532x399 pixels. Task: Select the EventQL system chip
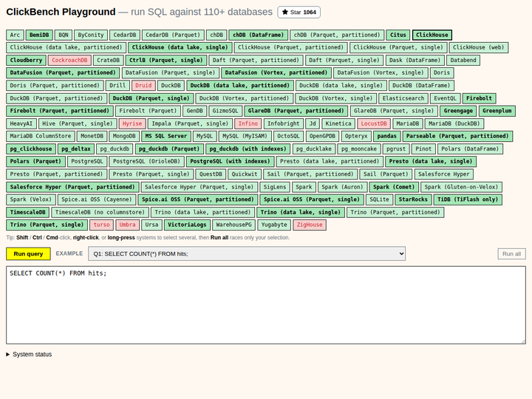point(445,98)
